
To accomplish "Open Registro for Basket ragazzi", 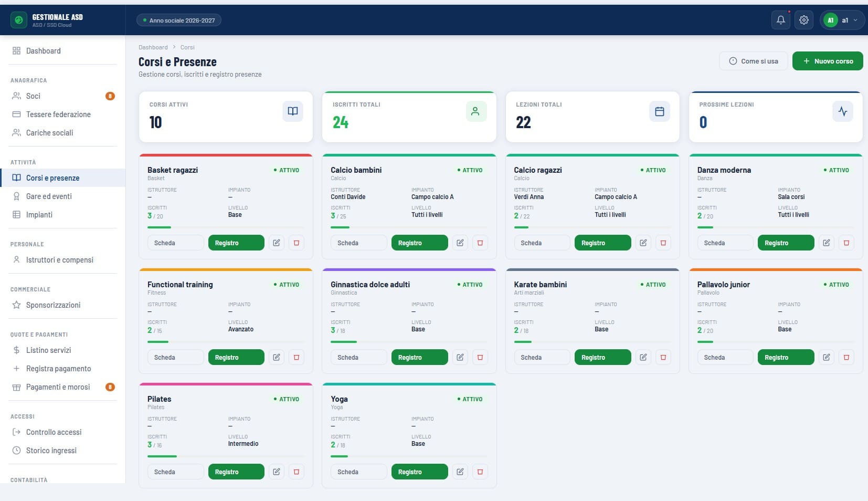I will click(x=236, y=243).
